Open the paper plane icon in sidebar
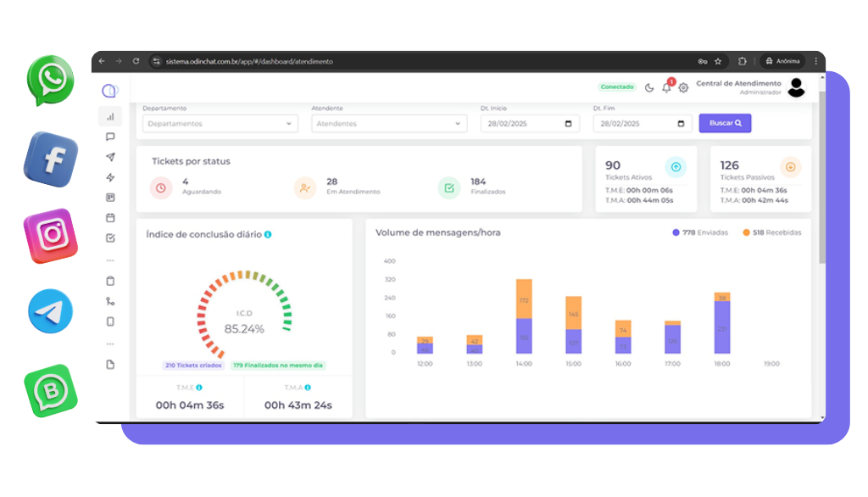868x497 pixels. tap(111, 158)
